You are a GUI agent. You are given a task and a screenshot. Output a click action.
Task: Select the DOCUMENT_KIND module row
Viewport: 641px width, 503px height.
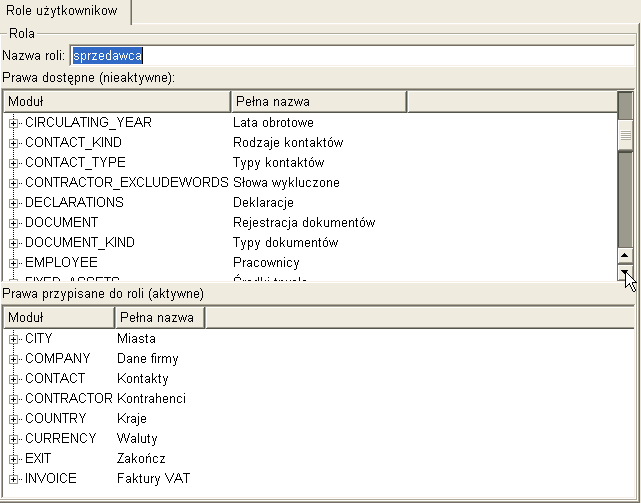(x=80, y=243)
